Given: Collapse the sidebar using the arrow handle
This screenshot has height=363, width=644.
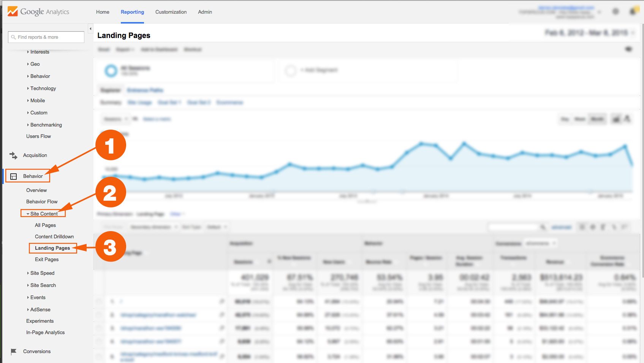Looking at the screenshot, I should (90, 29).
